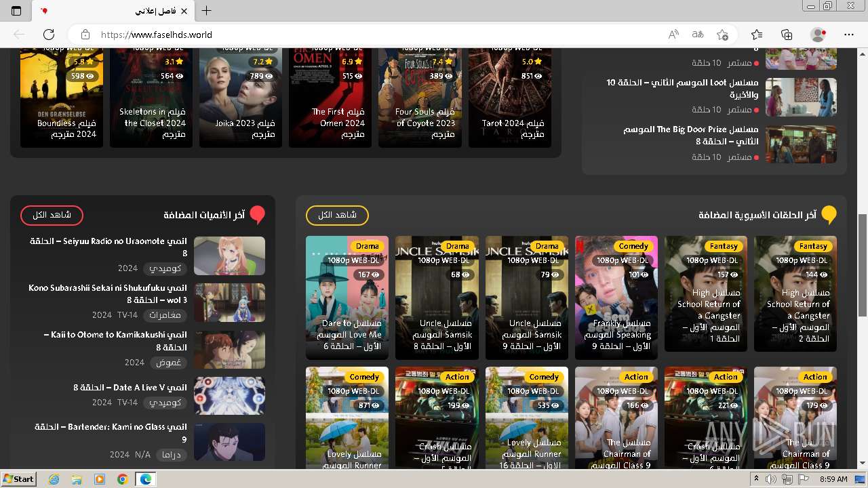868x488 pixels.
Task: Open the Favorites list
Action: [757, 35]
